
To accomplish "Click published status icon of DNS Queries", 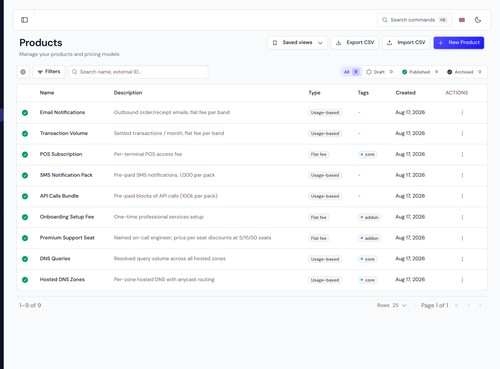I will coord(25,259).
